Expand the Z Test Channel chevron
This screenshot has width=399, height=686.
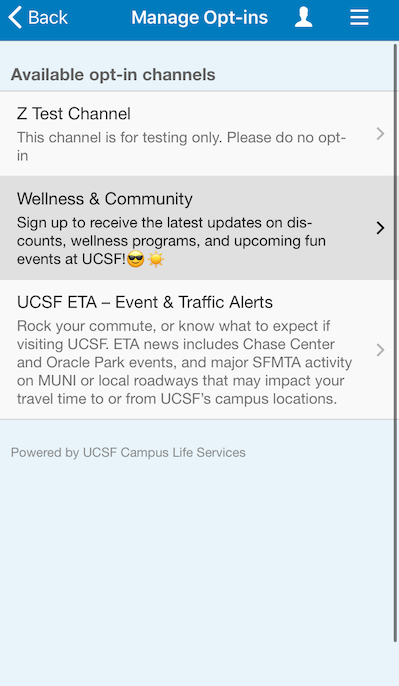click(x=380, y=134)
